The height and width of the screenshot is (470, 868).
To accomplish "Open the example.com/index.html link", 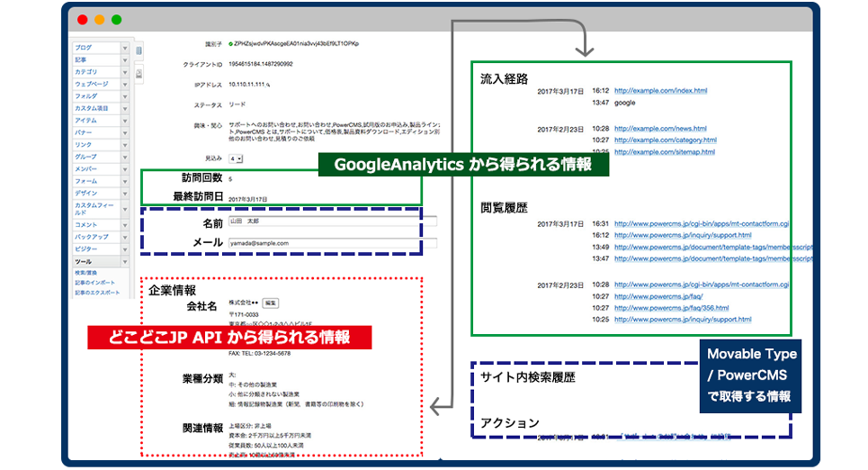I will click(x=660, y=91).
